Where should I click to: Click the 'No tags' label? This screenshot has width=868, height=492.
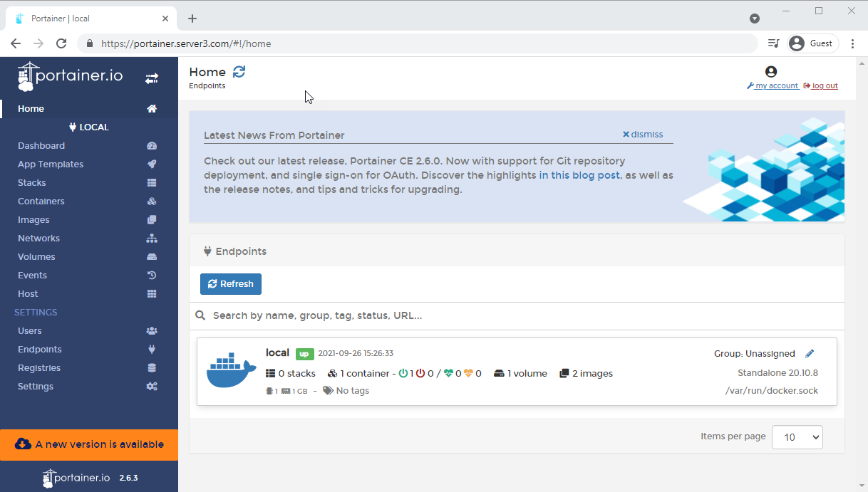point(352,391)
